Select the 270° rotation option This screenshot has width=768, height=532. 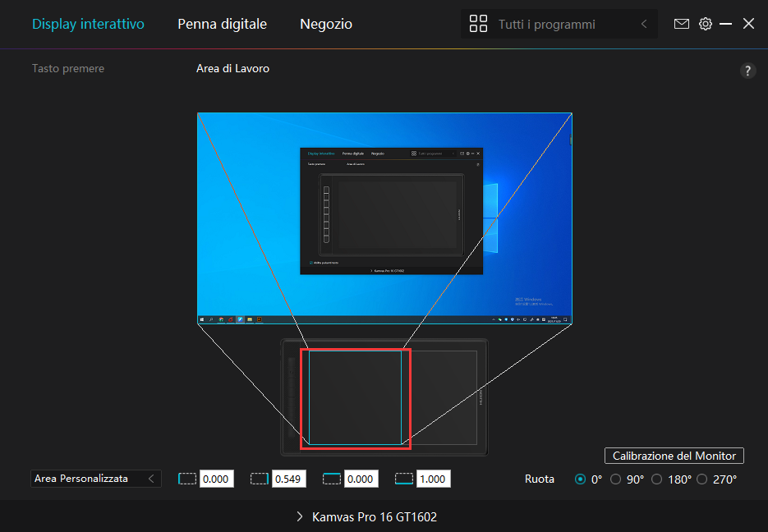pos(701,479)
